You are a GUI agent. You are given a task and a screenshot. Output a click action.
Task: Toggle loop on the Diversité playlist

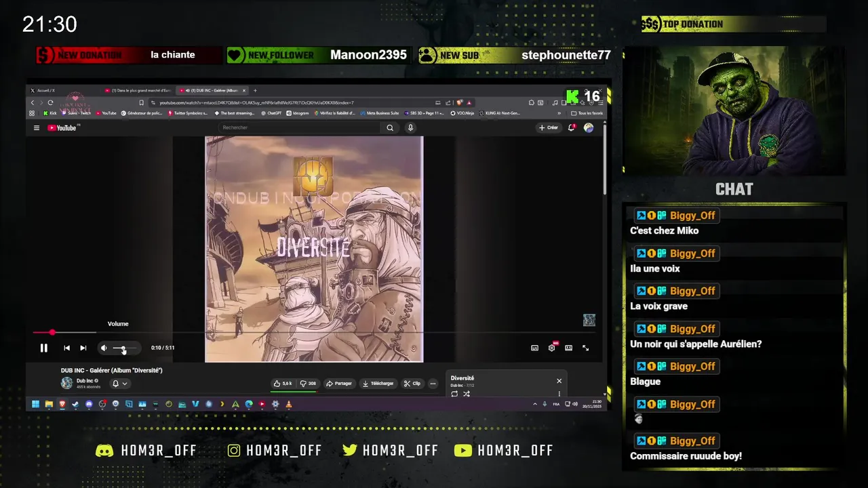coord(454,394)
